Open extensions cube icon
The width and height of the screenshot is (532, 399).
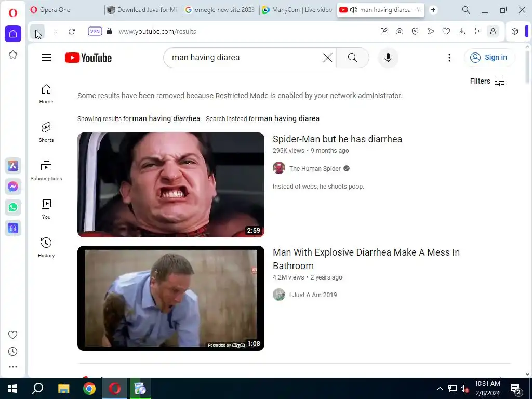click(x=515, y=31)
